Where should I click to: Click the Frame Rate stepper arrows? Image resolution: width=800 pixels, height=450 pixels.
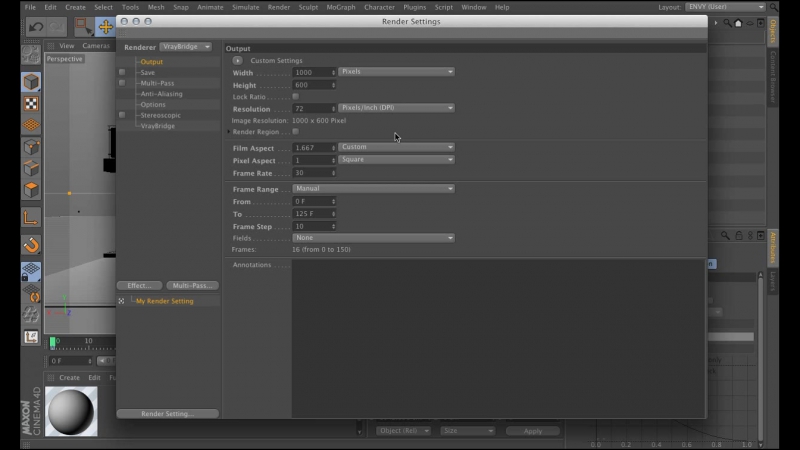(333, 173)
